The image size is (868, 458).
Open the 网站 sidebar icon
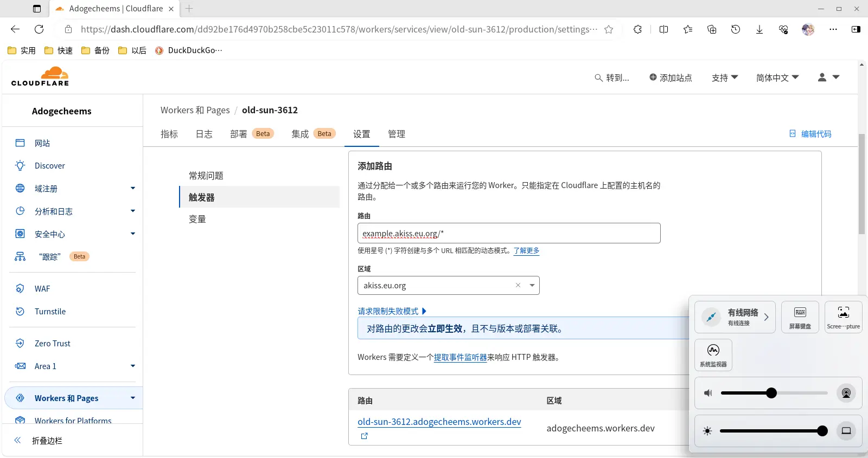point(20,143)
